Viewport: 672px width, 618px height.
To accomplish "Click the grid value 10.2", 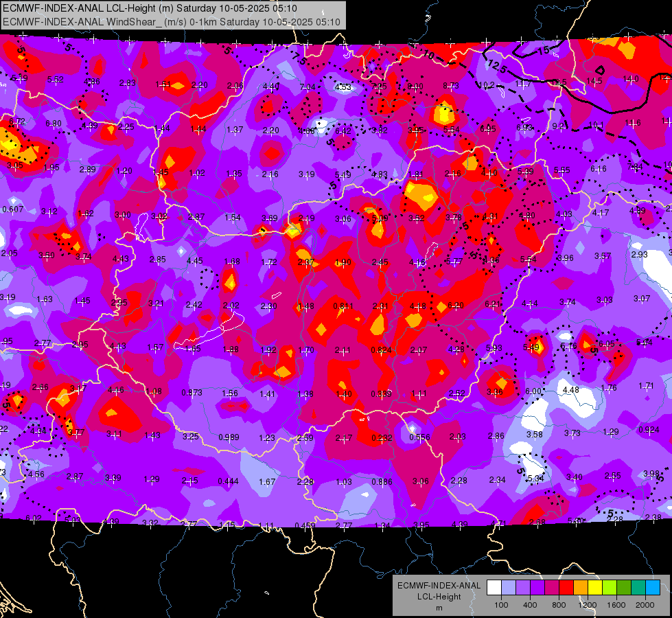I will click(x=487, y=85).
